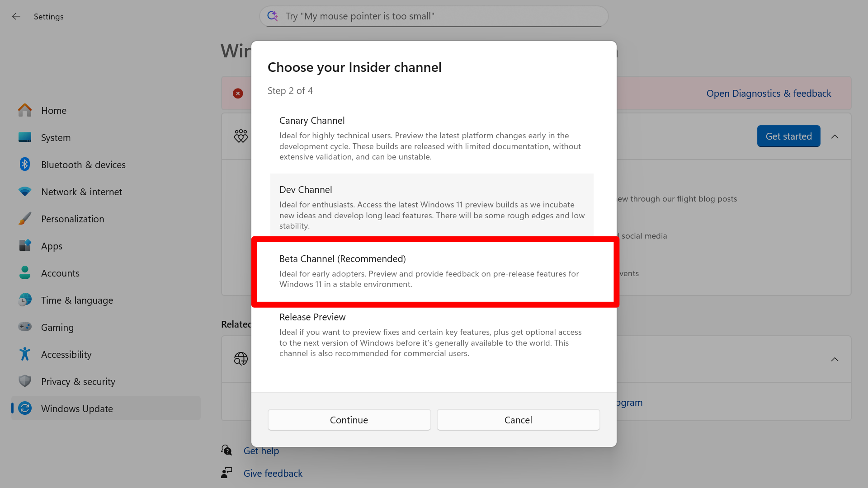The width and height of the screenshot is (868, 488).
Task: Open Accessibility via the person icon
Action: point(24,354)
